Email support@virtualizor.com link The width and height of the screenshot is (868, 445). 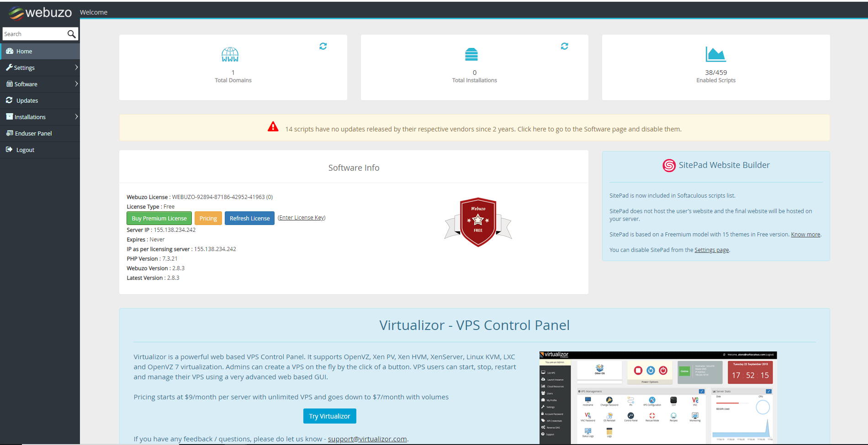pos(367,439)
